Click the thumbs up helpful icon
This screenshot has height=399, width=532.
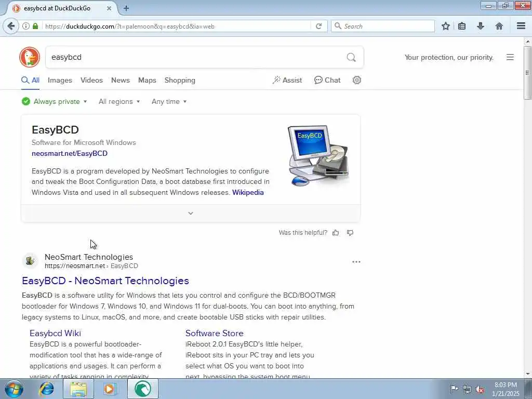pyautogui.click(x=336, y=233)
